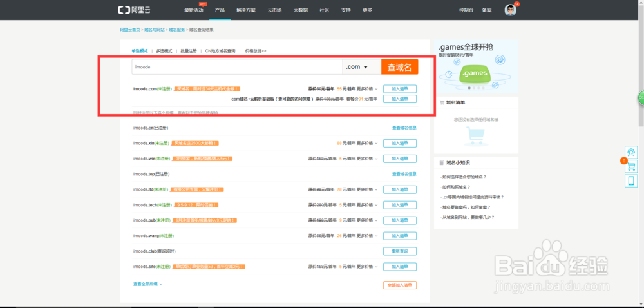Focus the domain search box containing imoode
644x308 pixels.
click(x=237, y=67)
